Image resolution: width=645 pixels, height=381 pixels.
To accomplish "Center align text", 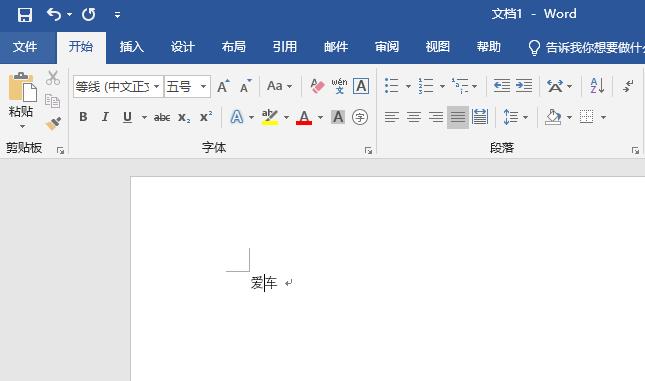I will click(x=414, y=117).
